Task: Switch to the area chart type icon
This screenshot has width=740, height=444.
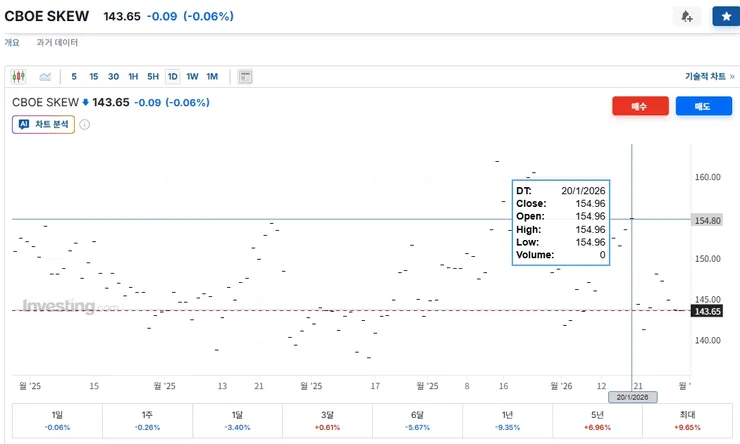Action: tap(45, 76)
